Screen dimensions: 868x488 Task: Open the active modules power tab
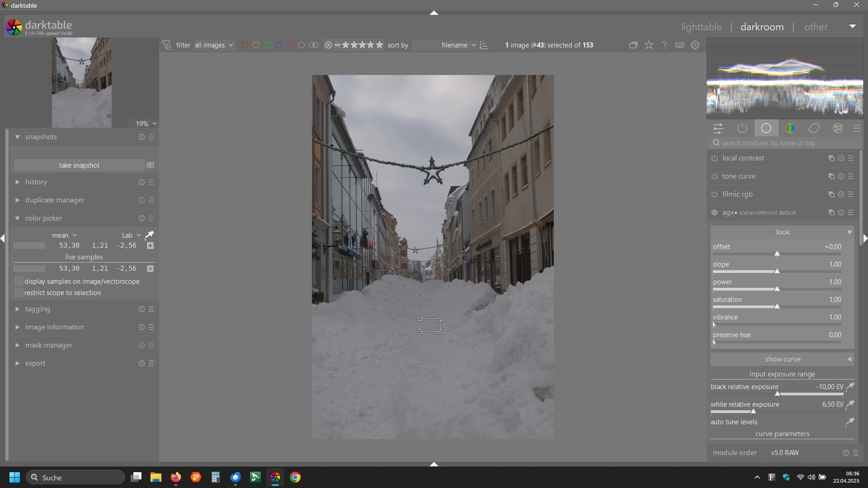(x=742, y=129)
